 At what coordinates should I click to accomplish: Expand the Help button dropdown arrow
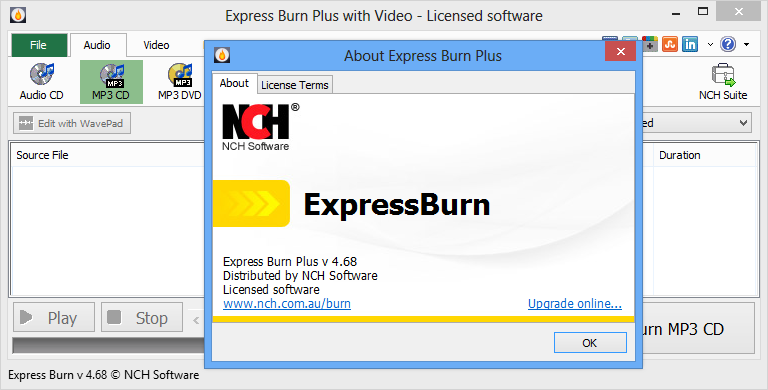point(746,45)
